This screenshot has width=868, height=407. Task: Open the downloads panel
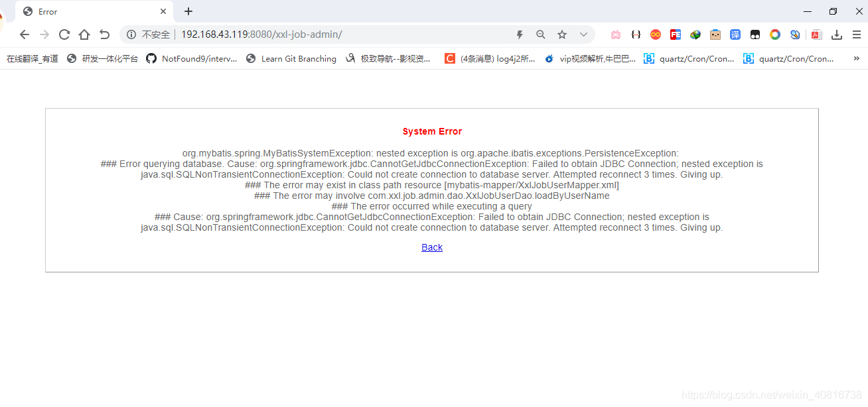tap(837, 34)
